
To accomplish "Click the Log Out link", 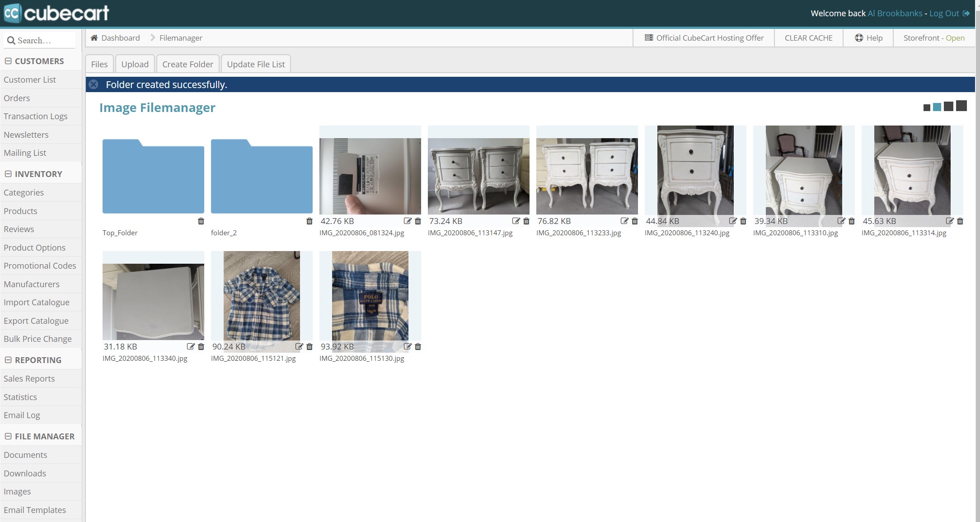I will pos(944,13).
